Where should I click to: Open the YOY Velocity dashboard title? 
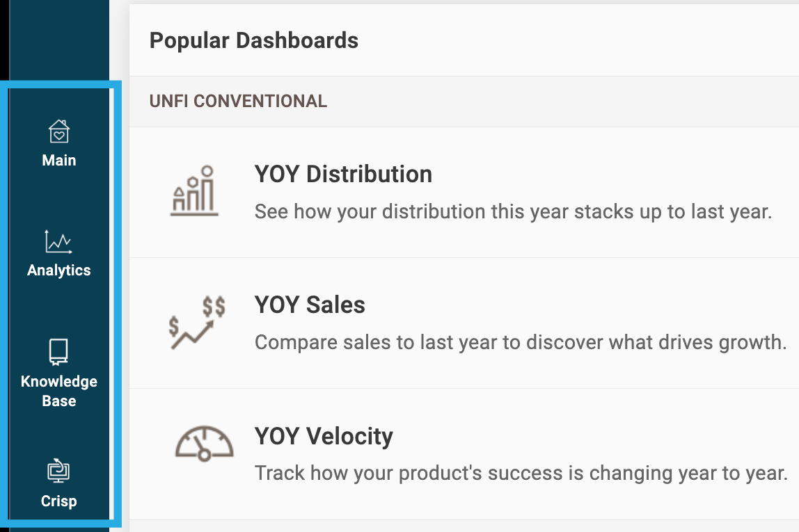pyautogui.click(x=324, y=436)
